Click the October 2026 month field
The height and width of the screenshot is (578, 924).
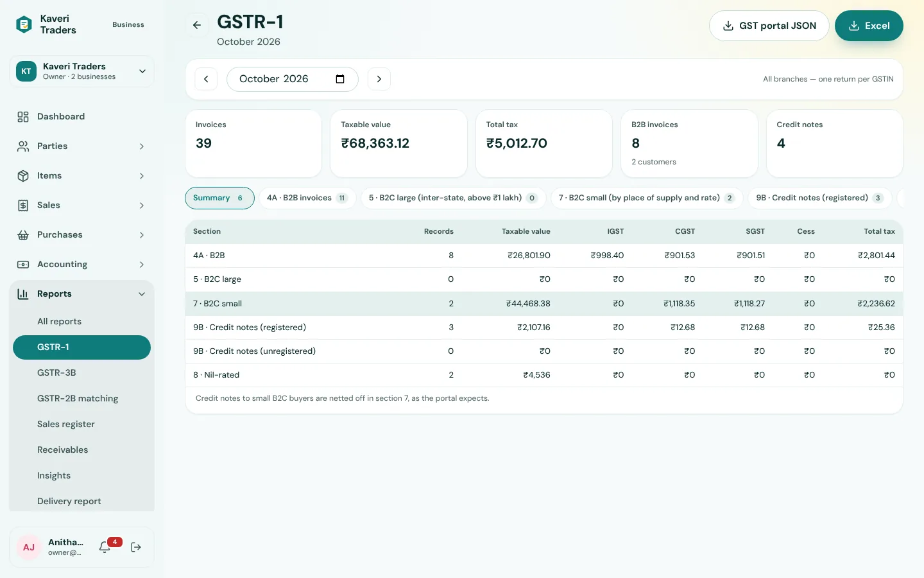click(x=293, y=79)
